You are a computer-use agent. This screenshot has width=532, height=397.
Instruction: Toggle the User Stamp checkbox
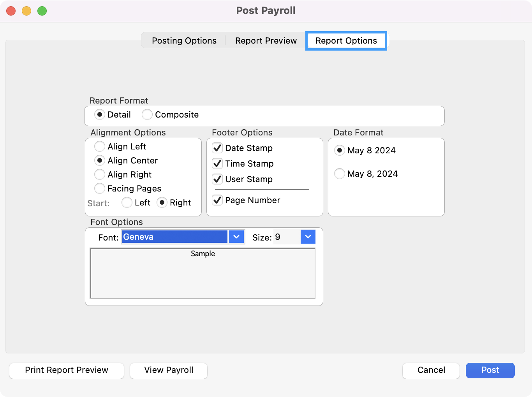coord(217,179)
